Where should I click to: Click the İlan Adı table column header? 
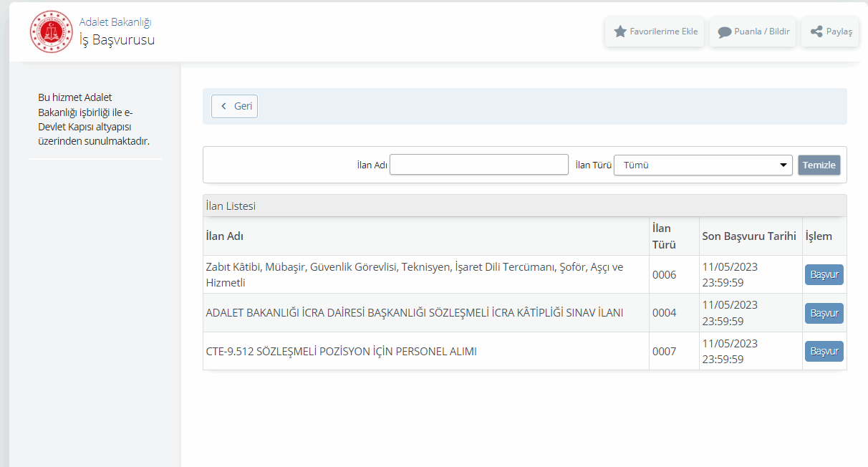point(225,236)
